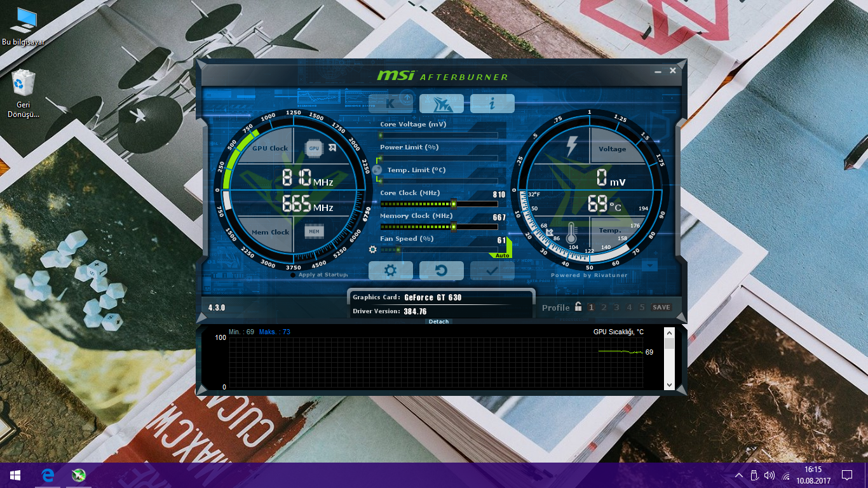
Task: Click the Detach monitor button
Action: tap(439, 322)
